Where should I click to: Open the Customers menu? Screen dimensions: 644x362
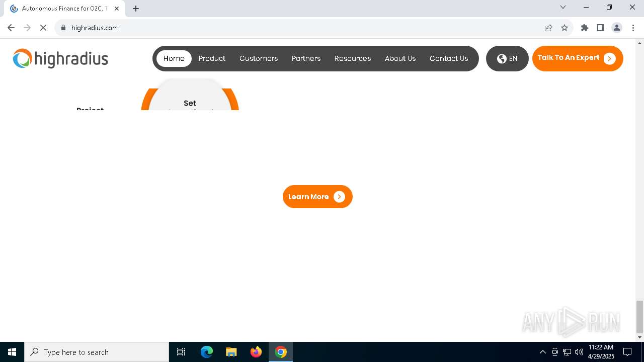pos(259,58)
